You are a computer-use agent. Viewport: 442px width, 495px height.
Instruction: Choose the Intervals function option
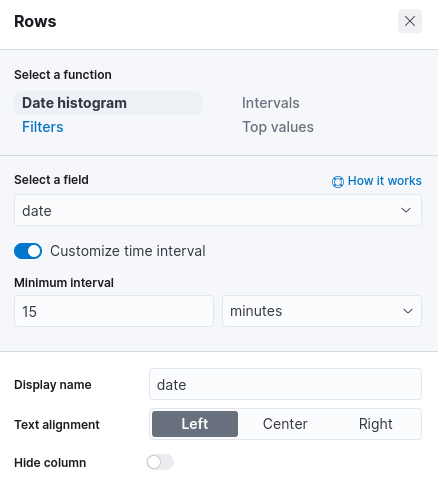271,103
